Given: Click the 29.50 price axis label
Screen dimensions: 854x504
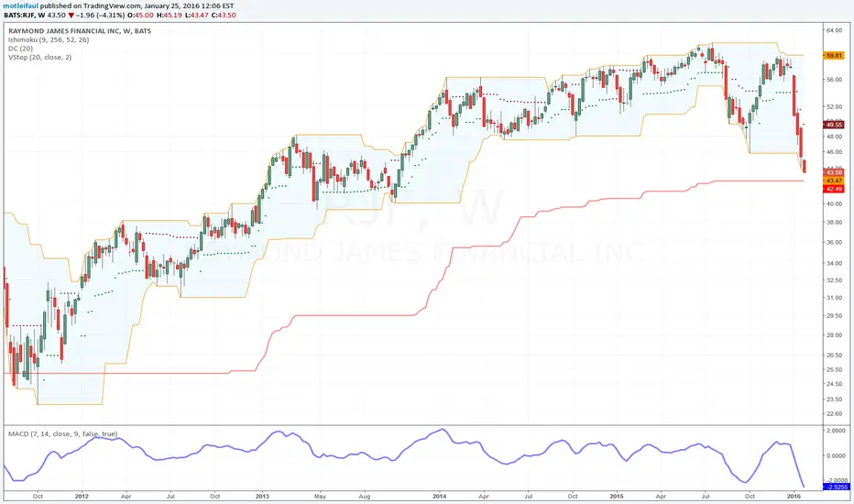Looking at the screenshot, I should pos(834,315).
